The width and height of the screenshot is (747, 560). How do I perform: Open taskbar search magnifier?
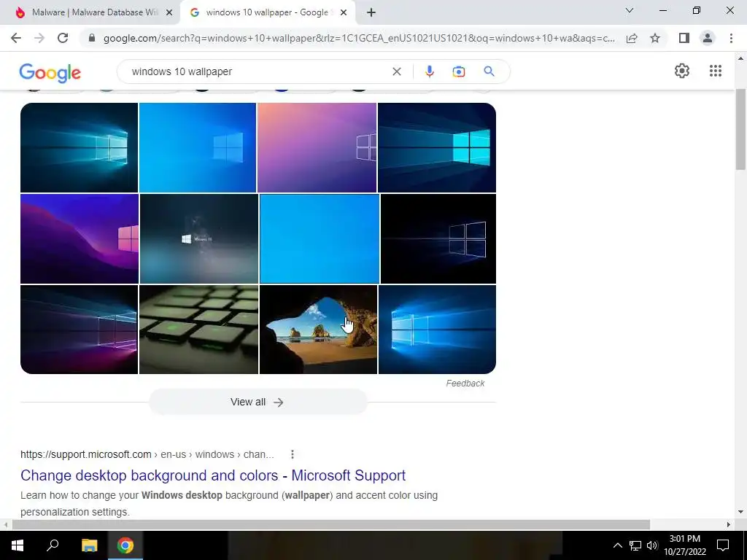53,545
